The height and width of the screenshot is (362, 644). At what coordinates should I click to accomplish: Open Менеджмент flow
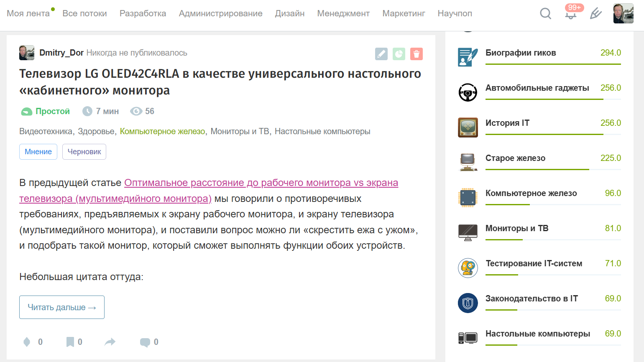click(x=343, y=13)
